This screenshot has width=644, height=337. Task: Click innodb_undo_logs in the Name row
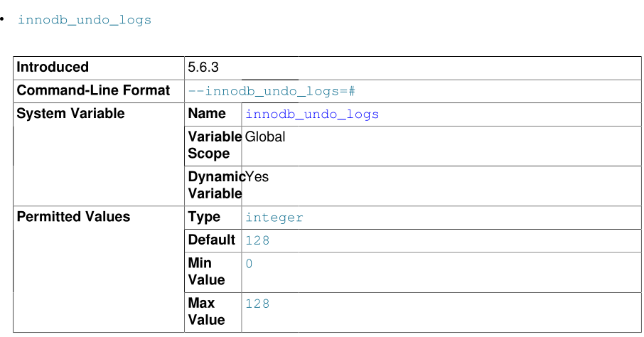point(312,114)
